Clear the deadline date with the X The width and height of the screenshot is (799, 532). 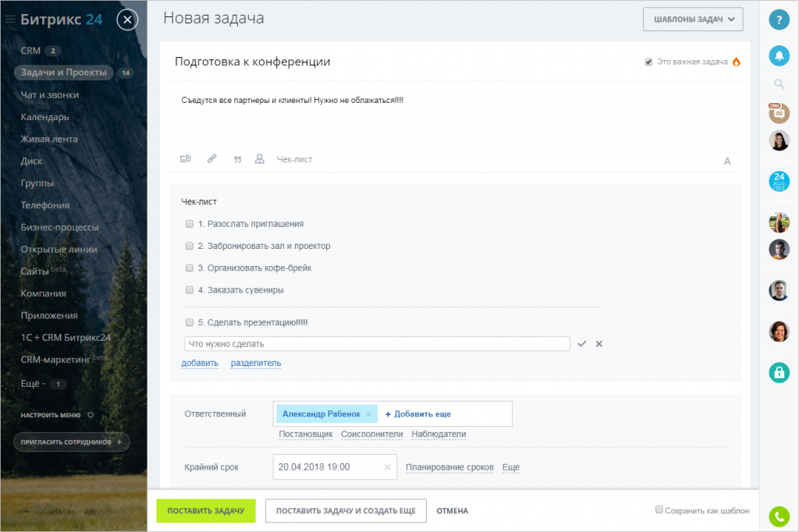pos(387,467)
